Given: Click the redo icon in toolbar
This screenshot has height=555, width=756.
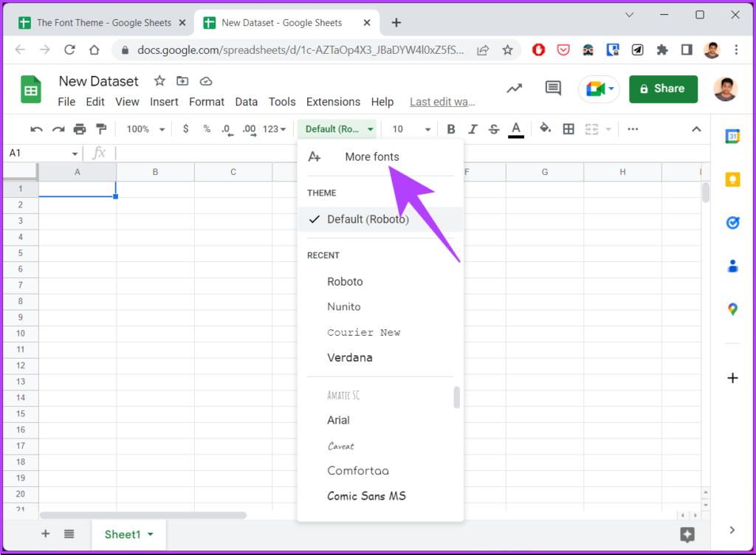Looking at the screenshot, I should (x=58, y=129).
